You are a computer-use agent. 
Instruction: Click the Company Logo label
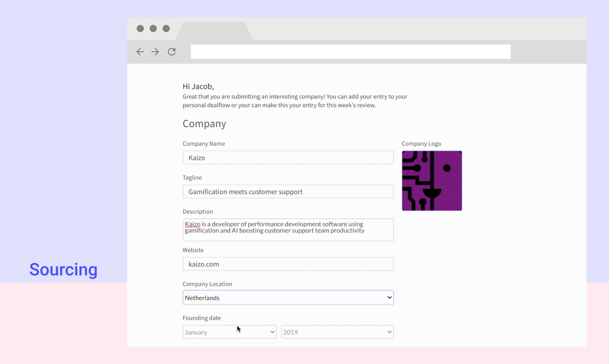pos(422,144)
